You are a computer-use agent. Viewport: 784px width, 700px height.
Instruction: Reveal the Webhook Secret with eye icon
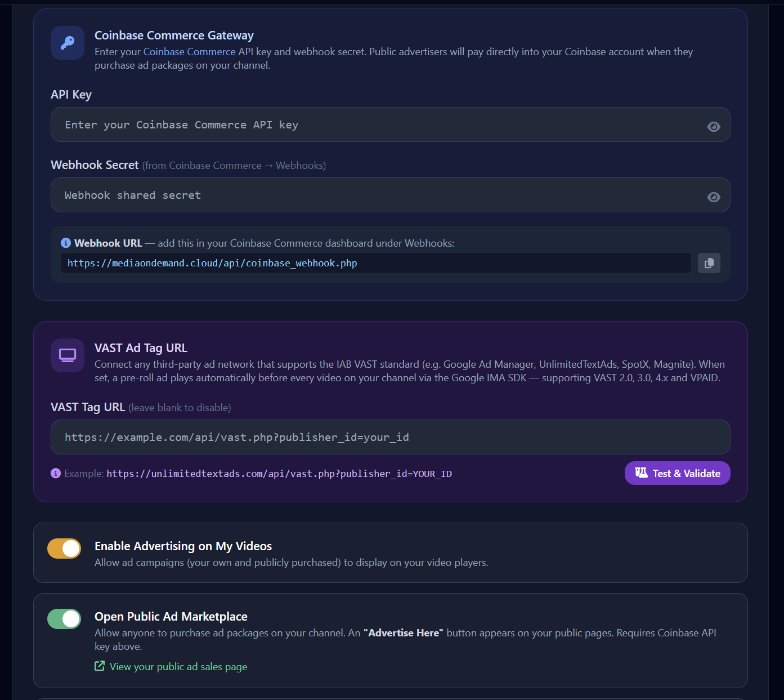point(713,197)
